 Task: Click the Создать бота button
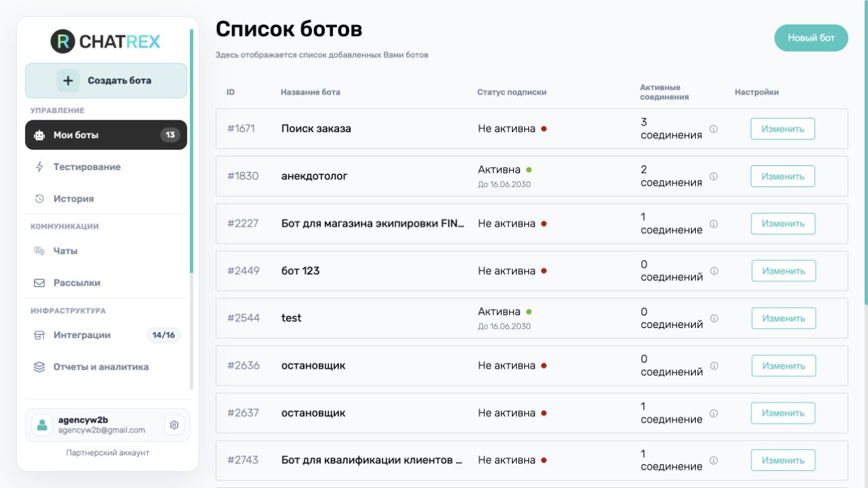(x=106, y=80)
